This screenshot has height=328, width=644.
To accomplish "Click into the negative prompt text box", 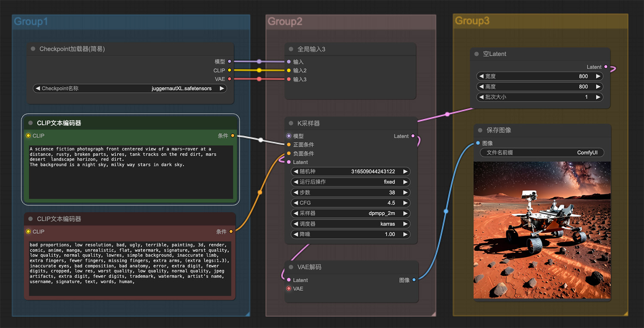I will click(x=130, y=269).
